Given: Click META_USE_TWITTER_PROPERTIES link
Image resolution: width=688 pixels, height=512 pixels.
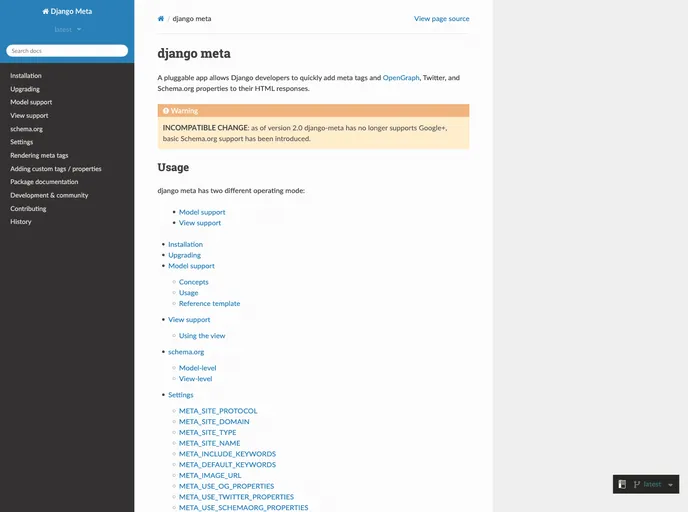Looking at the screenshot, I should pos(236,497).
